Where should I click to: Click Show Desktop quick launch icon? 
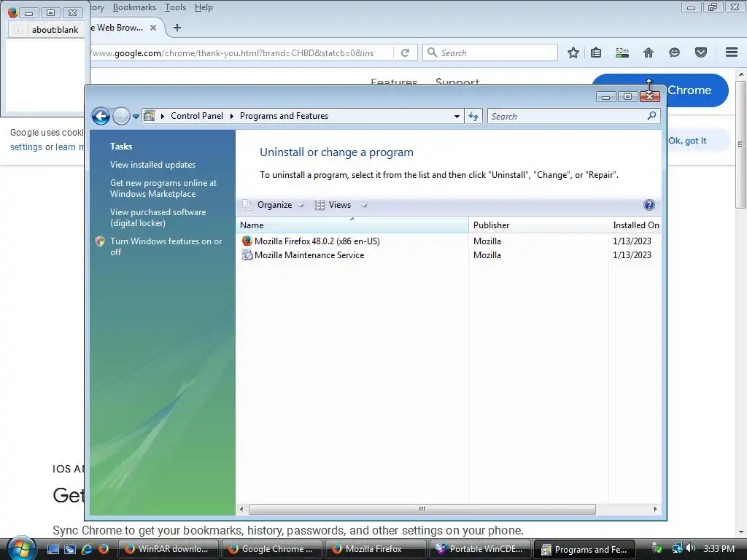[53, 549]
